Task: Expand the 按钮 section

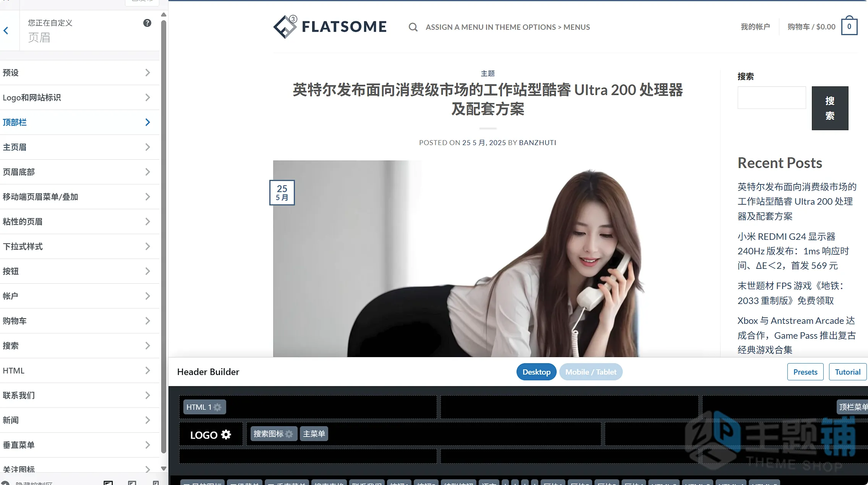Action: point(79,271)
